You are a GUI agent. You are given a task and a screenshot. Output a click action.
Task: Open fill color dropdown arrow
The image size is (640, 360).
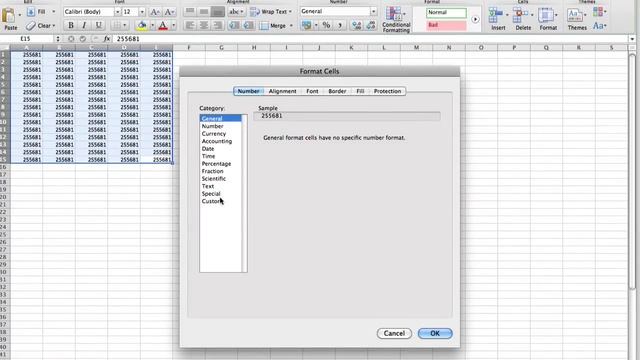[x=152, y=25]
